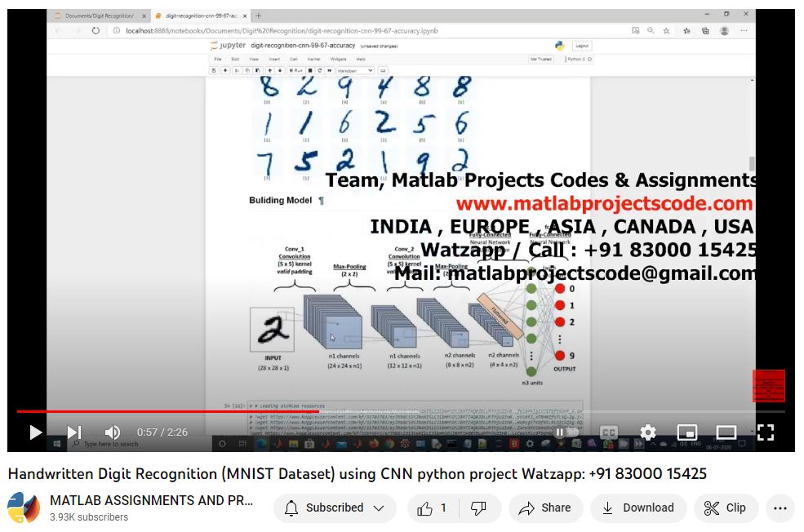The image size is (804, 532).
Task: Switch to miniplayer mode
Action: [687, 432]
